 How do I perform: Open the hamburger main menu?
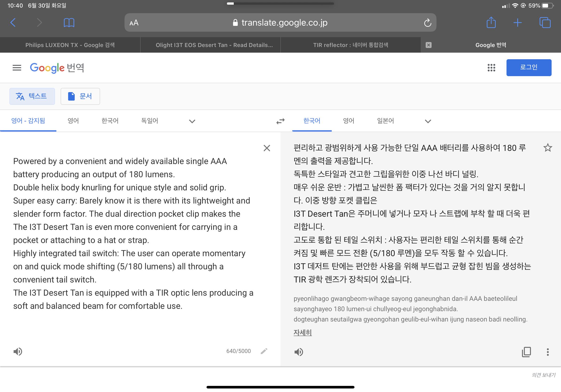[x=17, y=68]
